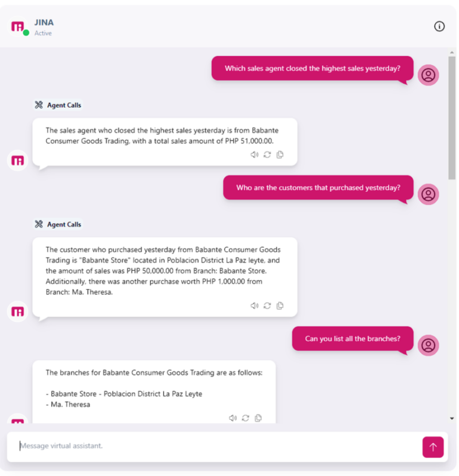Copy the customer purchase response text
This screenshot has height=476, width=459.
coord(280,306)
